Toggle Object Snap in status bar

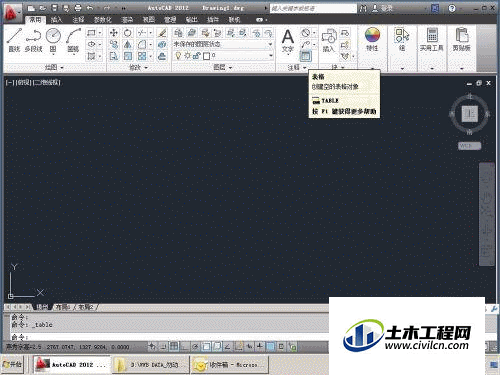pos(206,347)
